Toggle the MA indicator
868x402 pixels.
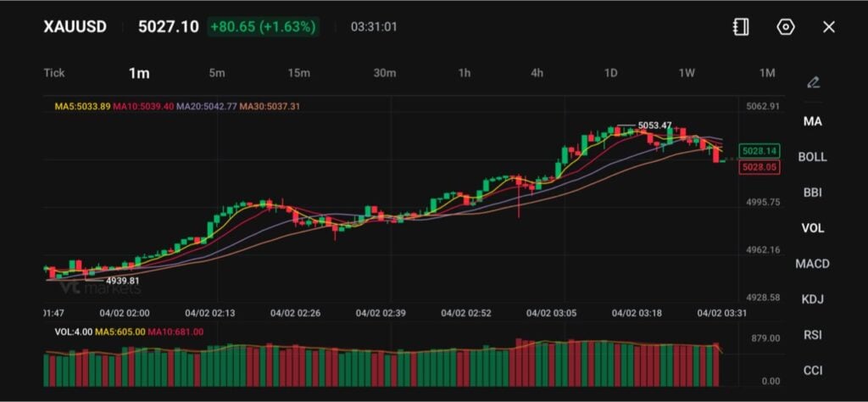point(812,121)
